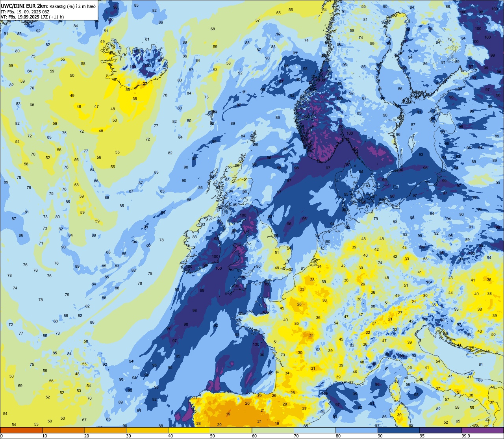The width and height of the screenshot is (504, 439).
Task: Choose the 95–99.9 navy legend segment
Action: [x=441, y=430]
